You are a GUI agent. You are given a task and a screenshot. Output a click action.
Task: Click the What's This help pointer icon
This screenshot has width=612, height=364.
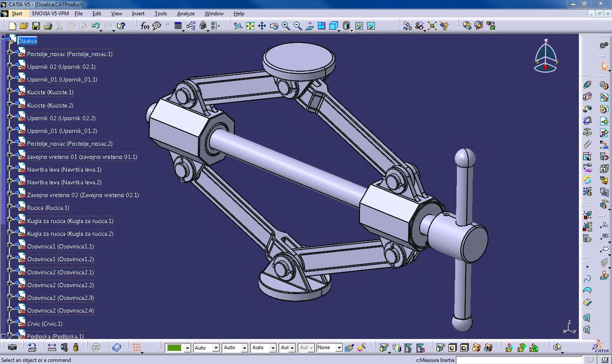pyautogui.click(x=120, y=26)
